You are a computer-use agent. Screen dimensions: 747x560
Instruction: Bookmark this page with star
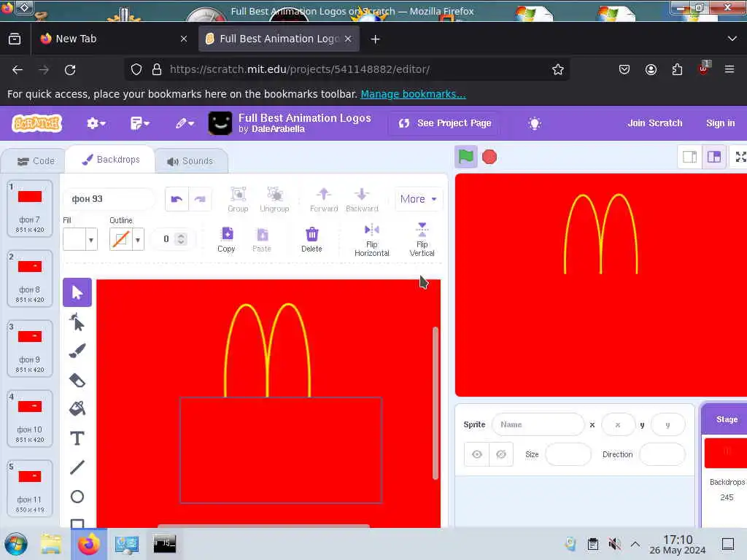coord(558,69)
